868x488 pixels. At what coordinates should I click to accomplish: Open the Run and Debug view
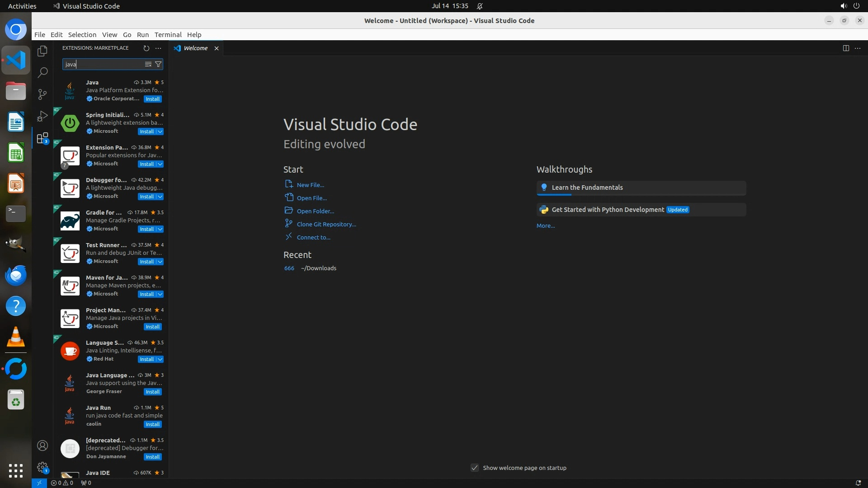tap(42, 116)
